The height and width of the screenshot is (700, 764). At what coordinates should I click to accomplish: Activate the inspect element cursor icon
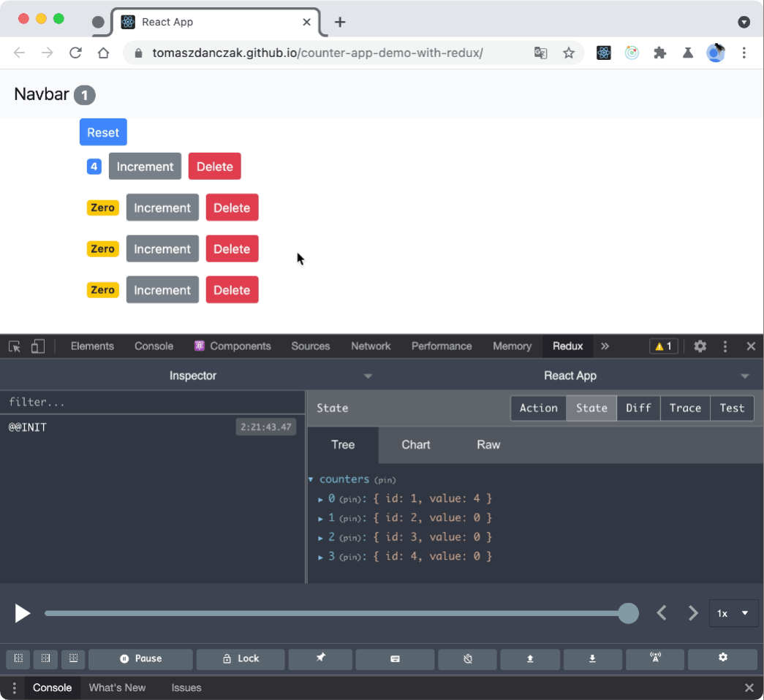[13, 346]
